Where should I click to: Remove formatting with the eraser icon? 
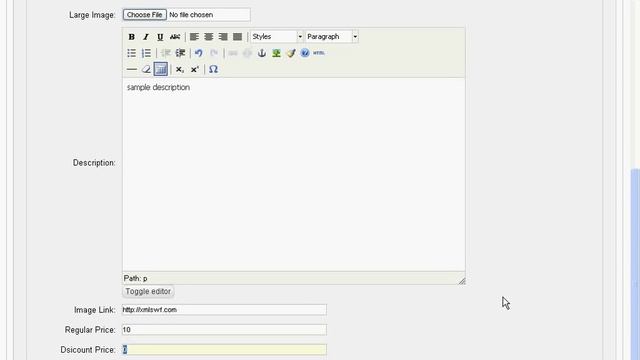(x=146, y=69)
